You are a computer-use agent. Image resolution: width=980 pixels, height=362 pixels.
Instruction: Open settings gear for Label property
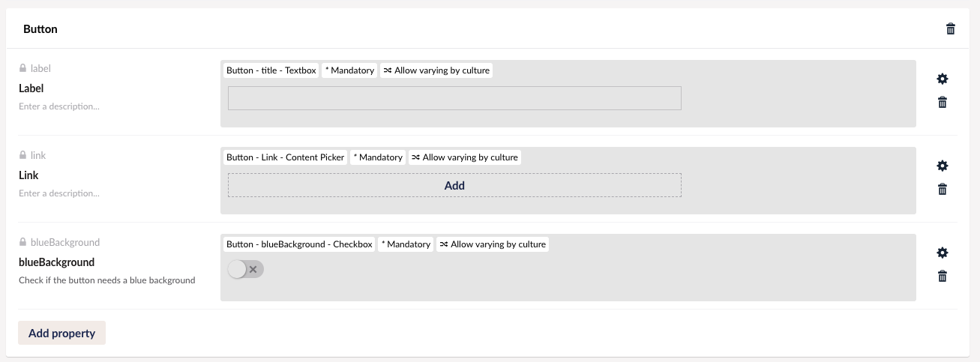click(943, 79)
